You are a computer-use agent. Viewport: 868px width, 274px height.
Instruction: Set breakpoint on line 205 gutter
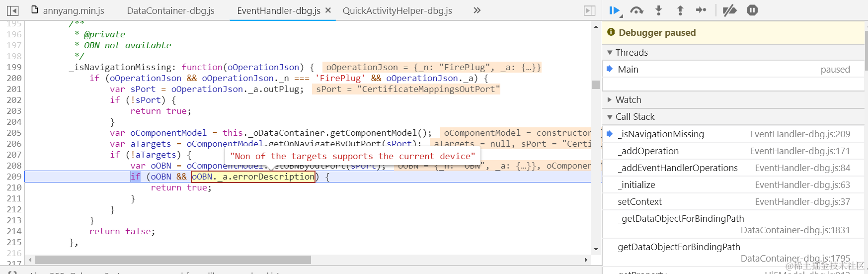click(14, 133)
